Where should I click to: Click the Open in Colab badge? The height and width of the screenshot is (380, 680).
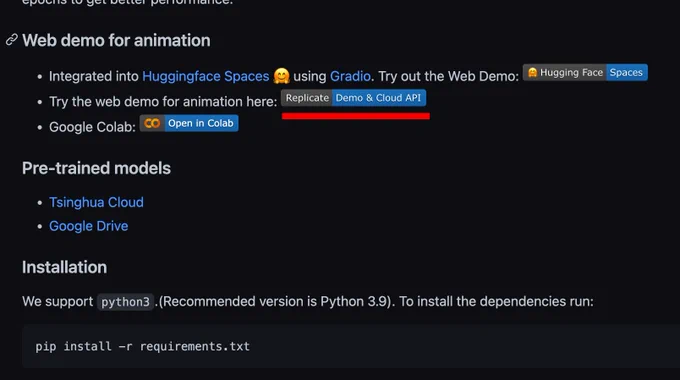189,123
